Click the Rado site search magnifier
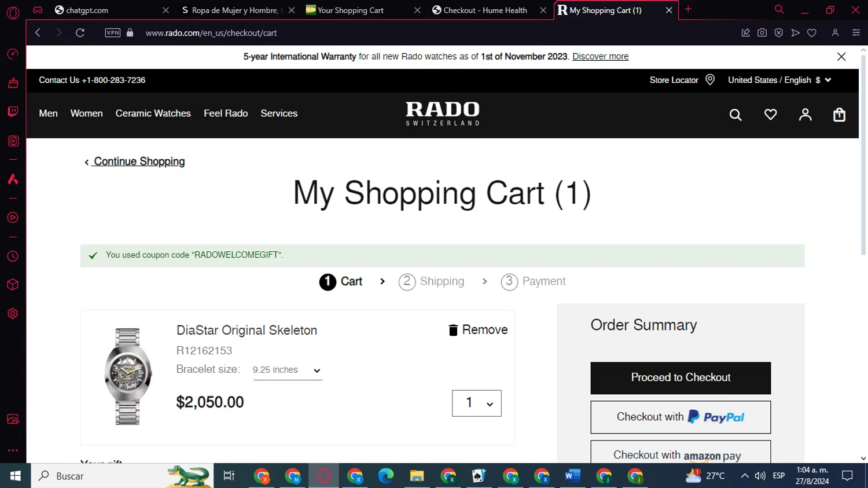Screen dimensions: 868x488 point(735,115)
